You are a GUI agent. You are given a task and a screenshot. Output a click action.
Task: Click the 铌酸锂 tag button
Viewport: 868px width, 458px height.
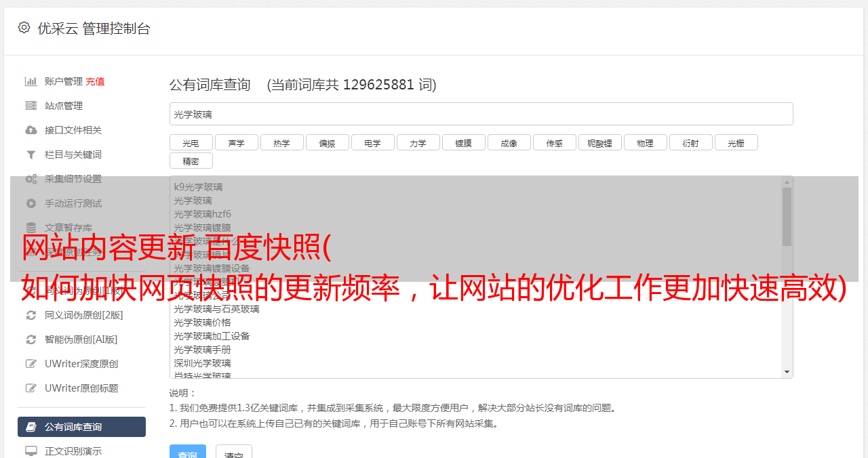click(599, 142)
